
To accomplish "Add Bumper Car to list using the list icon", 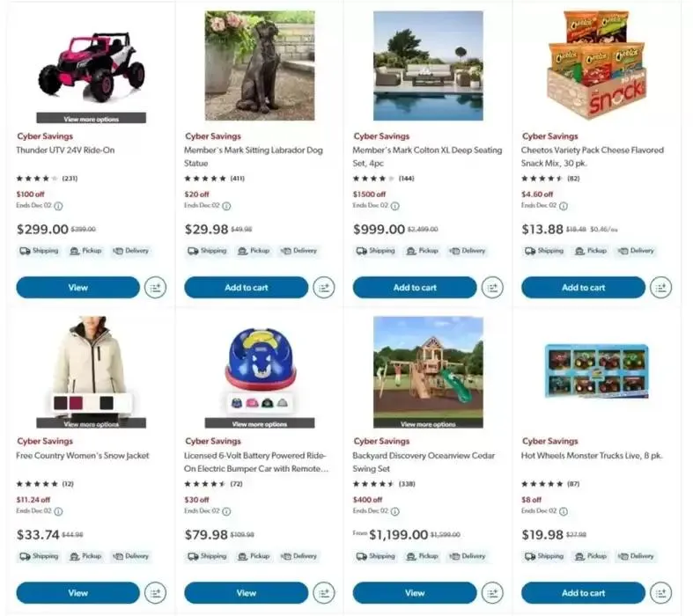I will tap(324, 593).
